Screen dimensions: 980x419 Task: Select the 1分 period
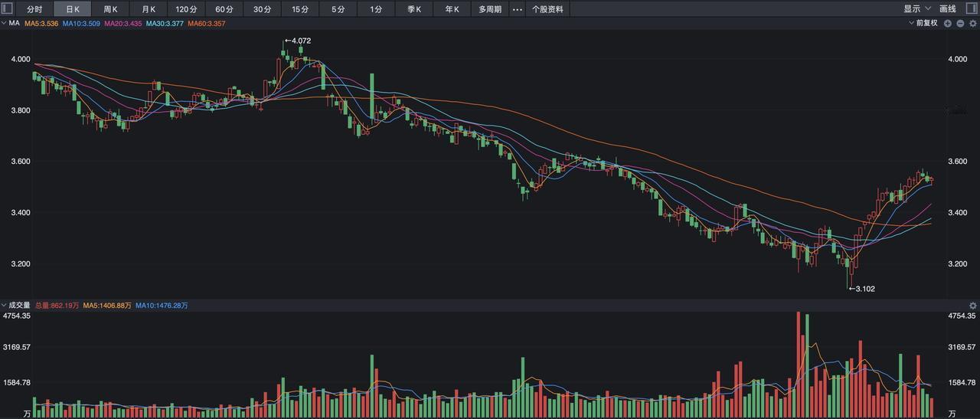(376, 9)
